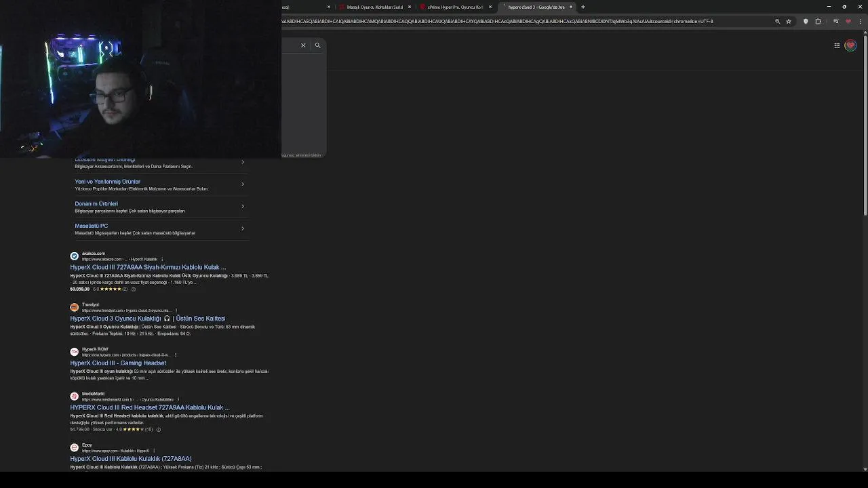Open the Chrome three-dot menu
Viewport: 868px width, 488px height.
(861, 21)
